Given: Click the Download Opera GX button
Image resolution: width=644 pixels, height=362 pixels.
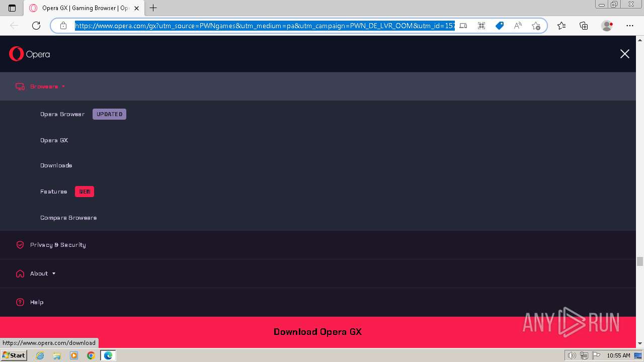Looking at the screenshot, I should click(318, 332).
